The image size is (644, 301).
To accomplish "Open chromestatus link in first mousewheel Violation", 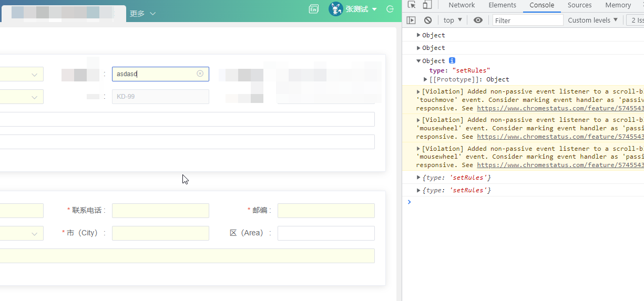I will point(560,136).
